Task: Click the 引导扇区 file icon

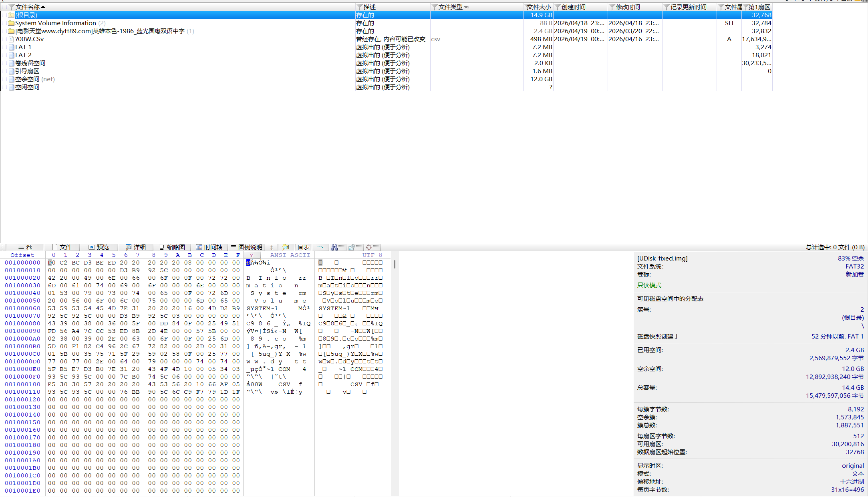Action: (x=11, y=71)
